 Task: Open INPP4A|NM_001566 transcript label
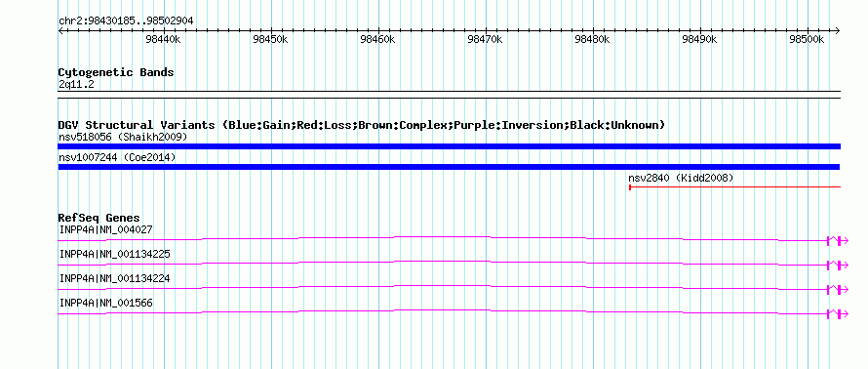[x=105, y=303]
